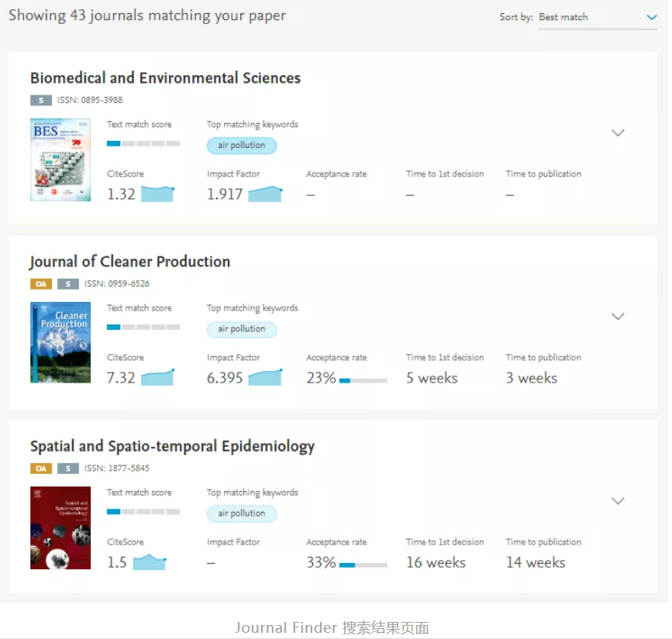Click the Impact Factor trend chart showing 1.917
Screen dimensions: 672x639
(x=265, y=194)
